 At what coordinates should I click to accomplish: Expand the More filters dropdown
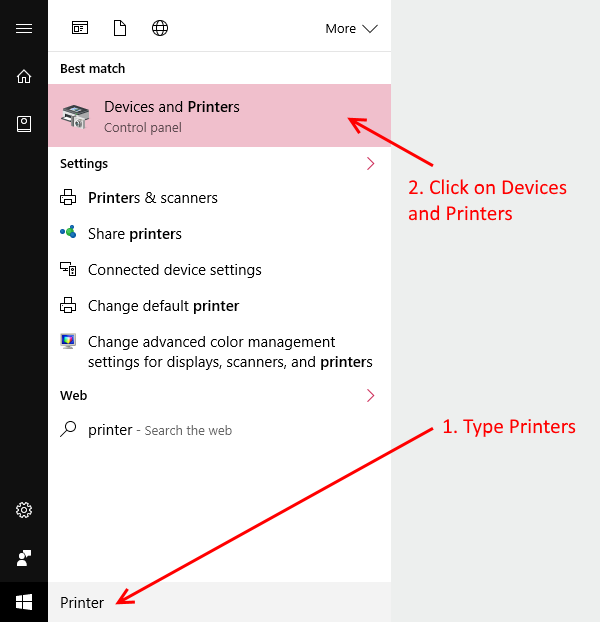click(351, 29)
